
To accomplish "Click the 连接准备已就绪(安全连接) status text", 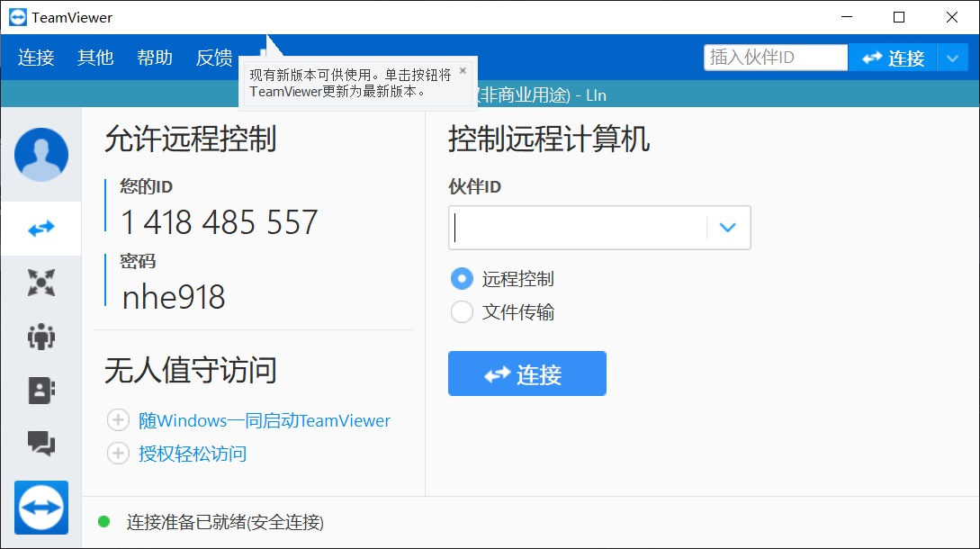I will point(225,522).
